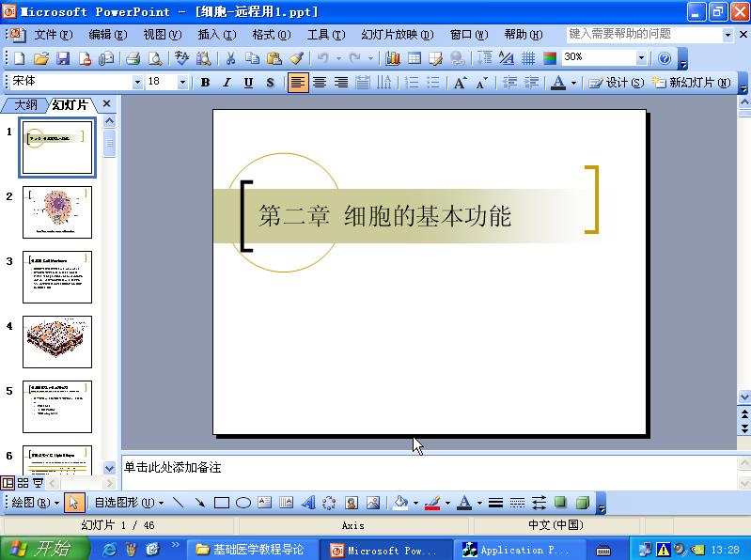Click the Fill Color paint bucket swatch
The height and width of the screenshot is (560, 751).
coord(400,503)
